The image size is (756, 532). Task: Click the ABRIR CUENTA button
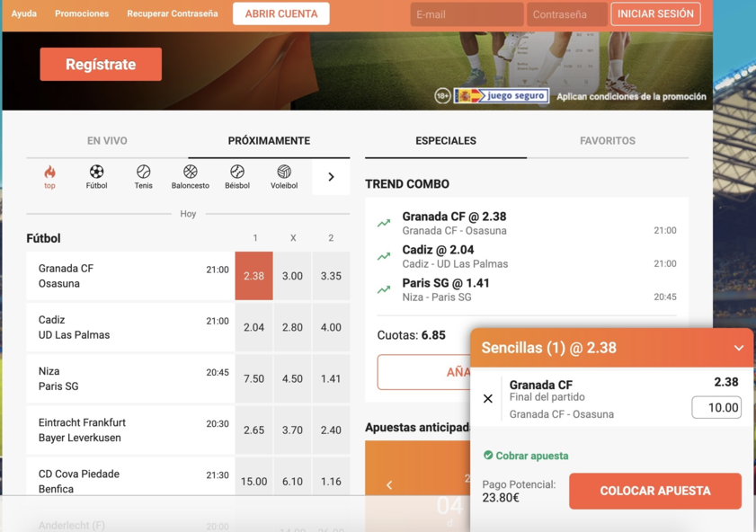281,14
